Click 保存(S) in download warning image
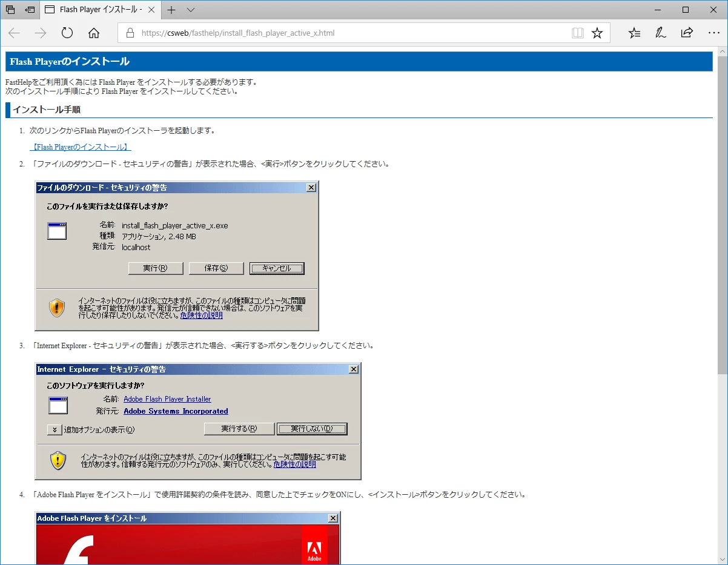 click(216, 268)
